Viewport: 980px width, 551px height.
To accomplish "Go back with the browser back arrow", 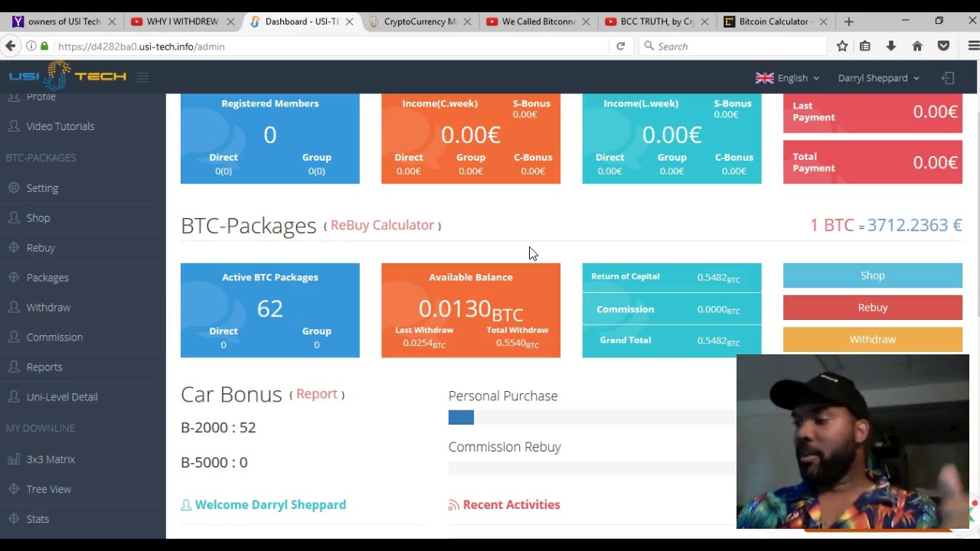I will tap(11, 47).
